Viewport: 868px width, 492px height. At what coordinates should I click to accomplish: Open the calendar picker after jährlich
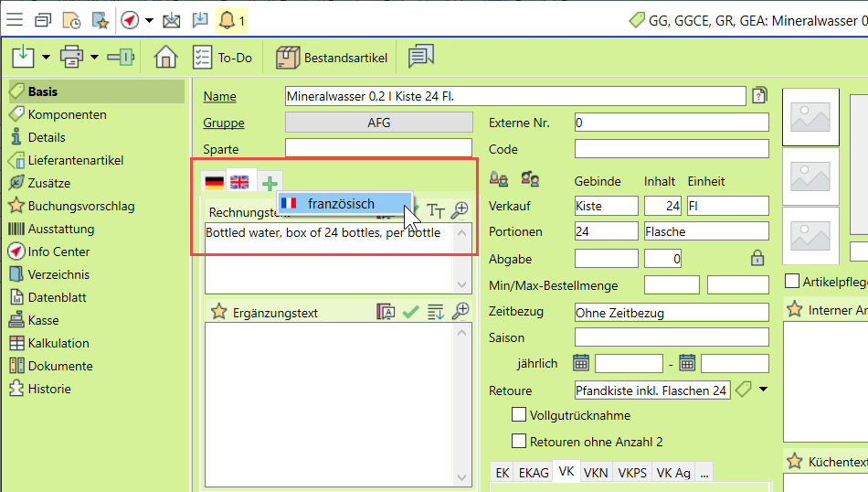[581, 363]
